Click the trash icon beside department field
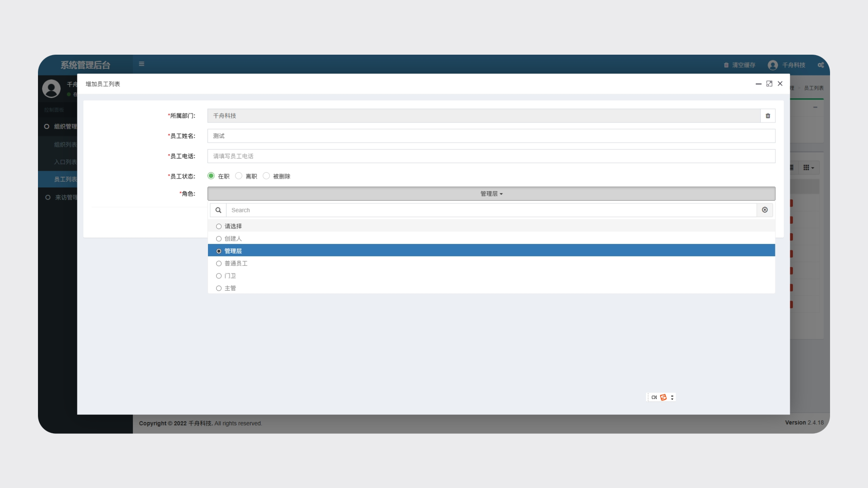868x488 pixels. tap(768, 116)
